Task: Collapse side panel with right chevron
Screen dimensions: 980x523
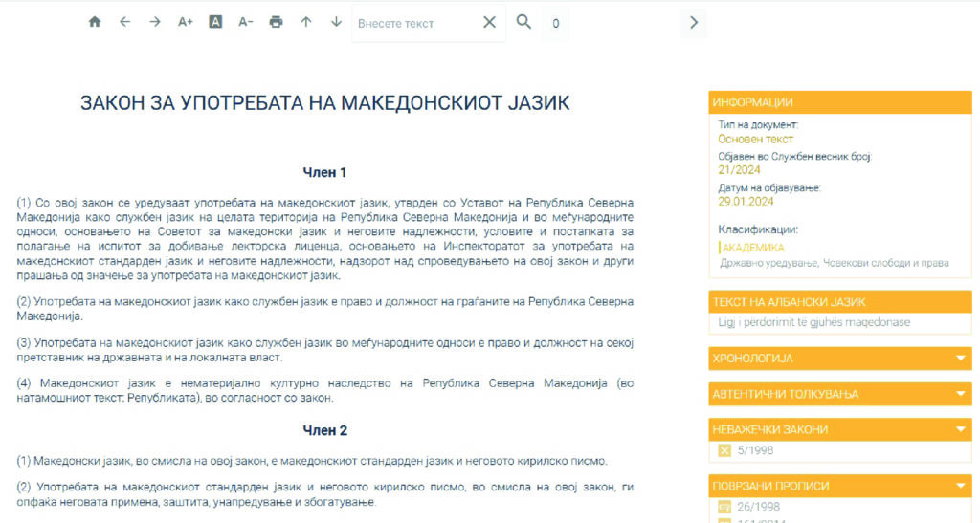Action: (695, 22)
